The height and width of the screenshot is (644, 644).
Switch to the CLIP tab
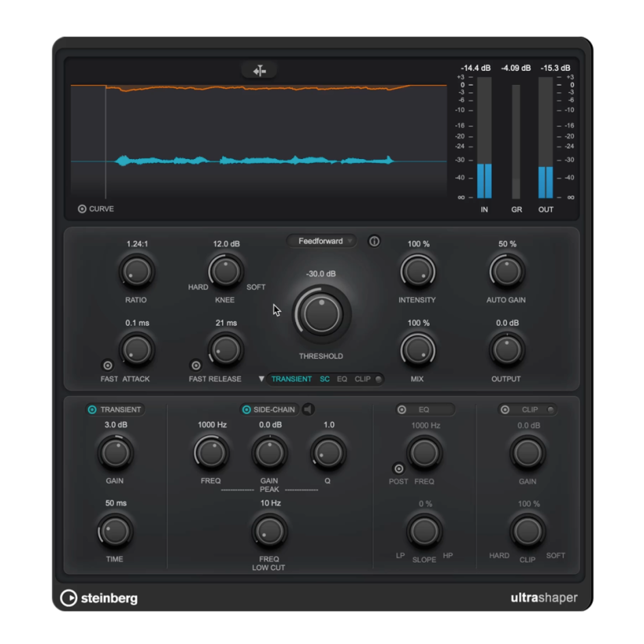[363, 379]
